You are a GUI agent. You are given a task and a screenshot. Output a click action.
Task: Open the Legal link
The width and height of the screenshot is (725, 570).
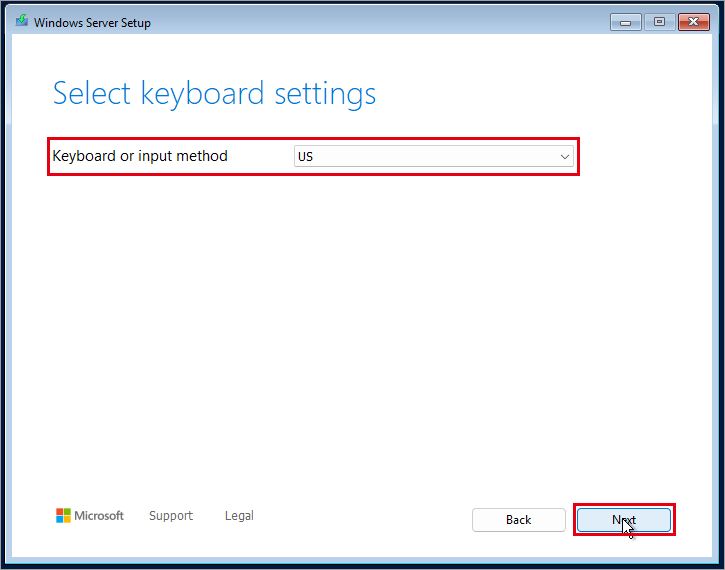click(x=239, y=515)
